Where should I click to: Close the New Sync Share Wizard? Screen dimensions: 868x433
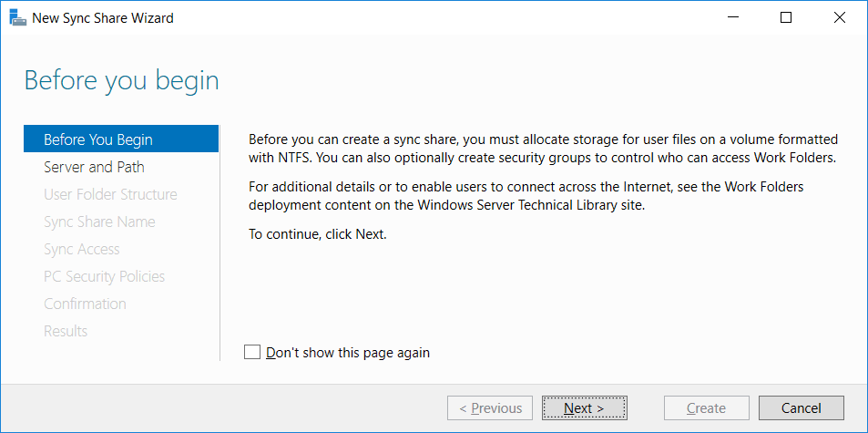(x=839, y=17)
